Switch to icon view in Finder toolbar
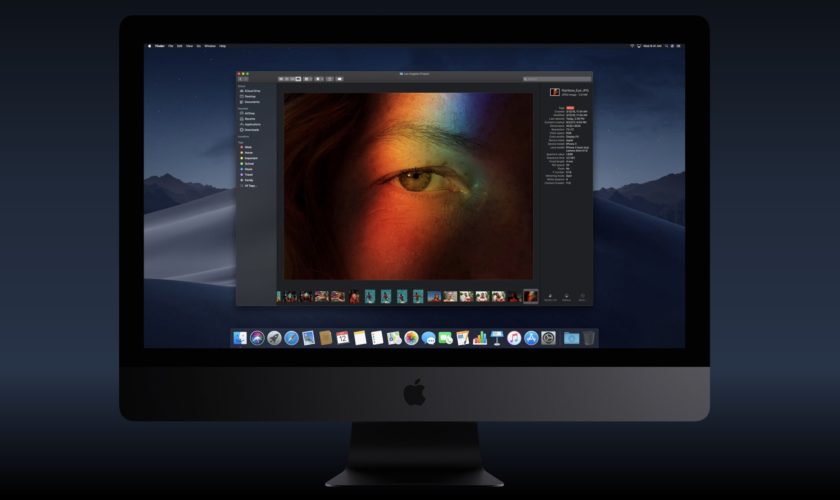 tap(281, 79)
